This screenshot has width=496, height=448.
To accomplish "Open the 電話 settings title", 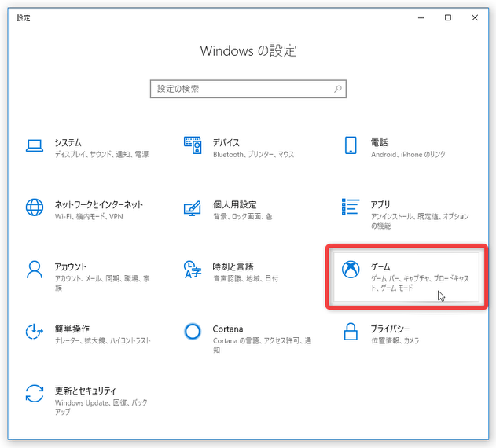I will tap(380, 143).
